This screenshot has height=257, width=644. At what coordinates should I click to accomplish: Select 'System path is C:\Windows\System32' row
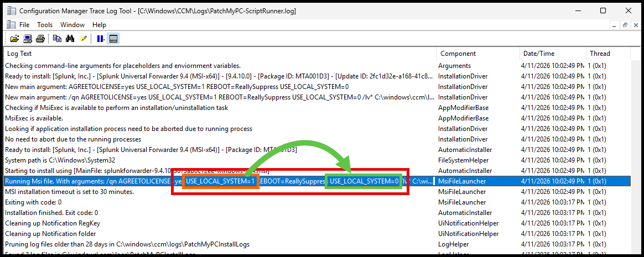pos(318,160)
